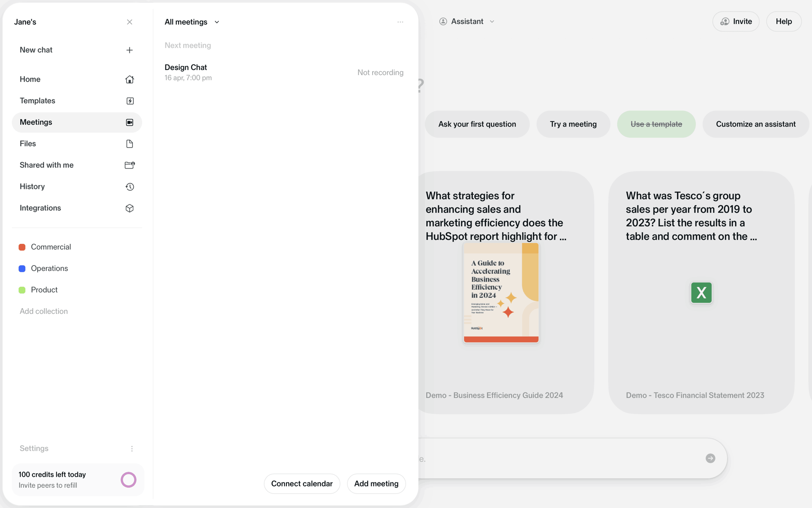
Task: Click Add collection
Action: [x=44, y=312]
